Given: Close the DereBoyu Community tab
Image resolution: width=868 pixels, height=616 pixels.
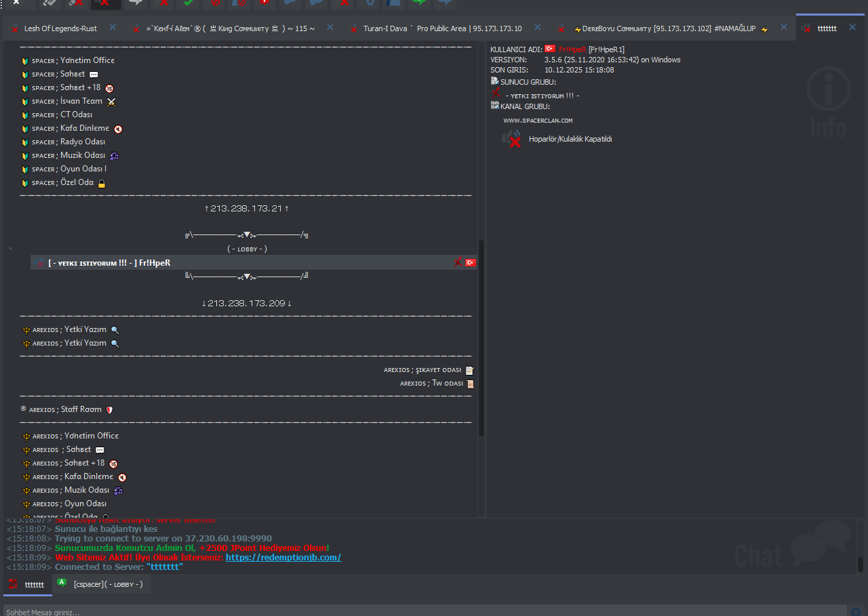Looking at the screenshot, I should click(784, 28).
